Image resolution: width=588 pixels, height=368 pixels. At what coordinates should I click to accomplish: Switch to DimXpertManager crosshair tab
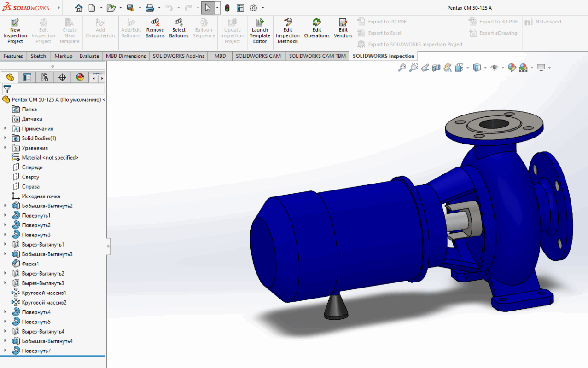coord(63,77)
